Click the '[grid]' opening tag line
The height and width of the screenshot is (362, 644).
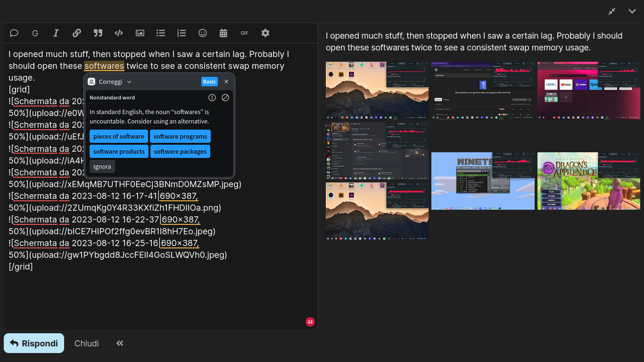pos(19,90)
